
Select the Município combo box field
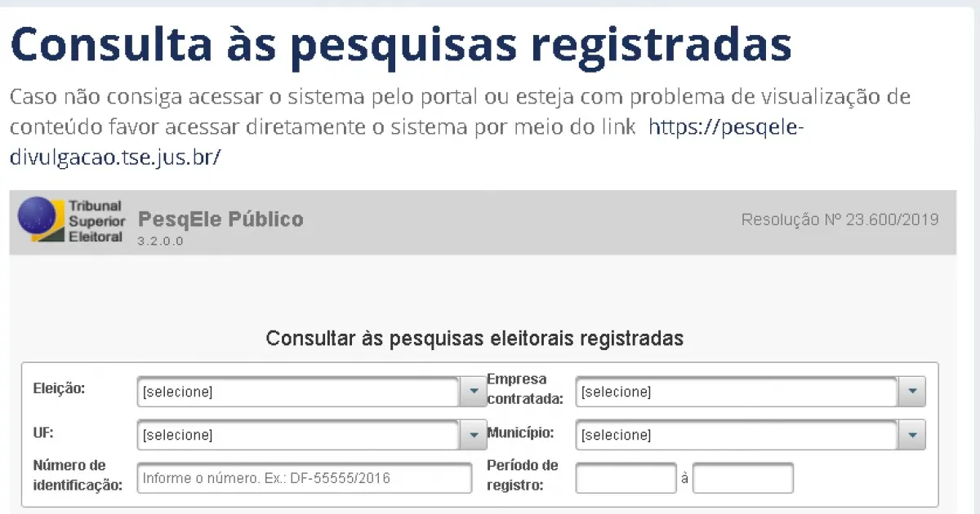click(737, 435)
